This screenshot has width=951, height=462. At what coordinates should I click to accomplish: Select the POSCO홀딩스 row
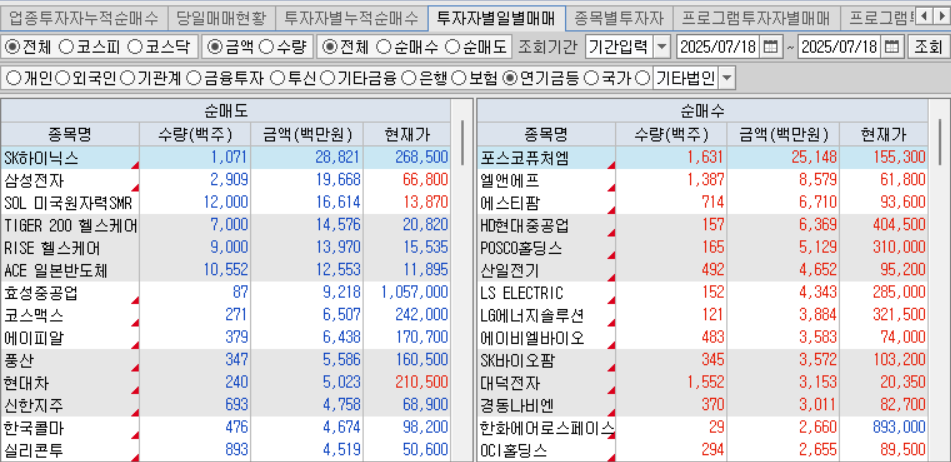(702, 248)
